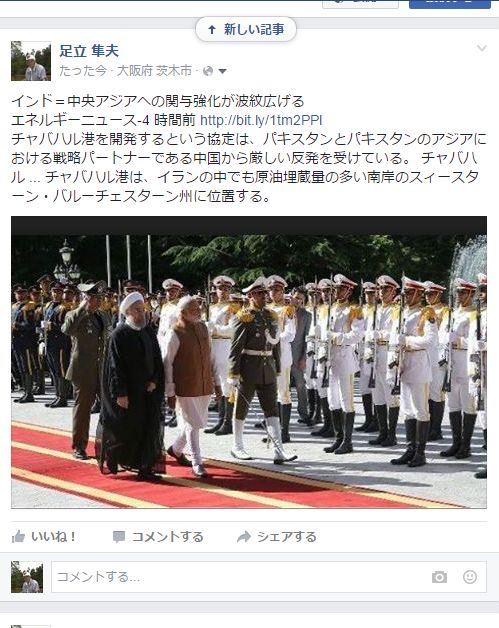Open the next post's avatar at the bottom
Image resolution: width=499 pixels, height=628 pixels.
coord(31,626)
